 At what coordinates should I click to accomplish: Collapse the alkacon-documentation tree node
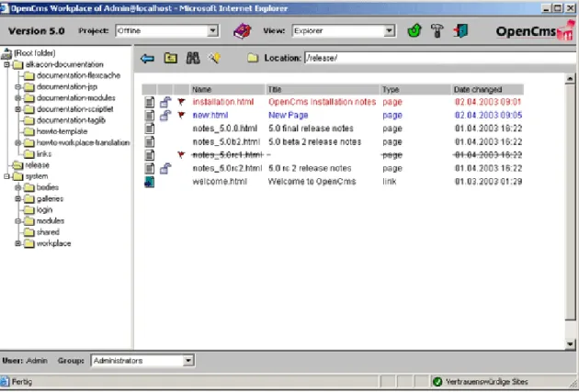coord(6,64)
